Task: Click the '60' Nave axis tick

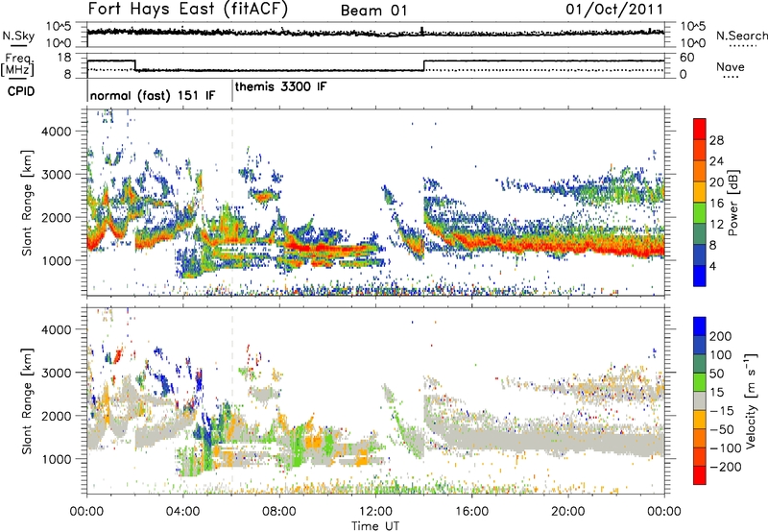Action: click(x=687, y=58)
